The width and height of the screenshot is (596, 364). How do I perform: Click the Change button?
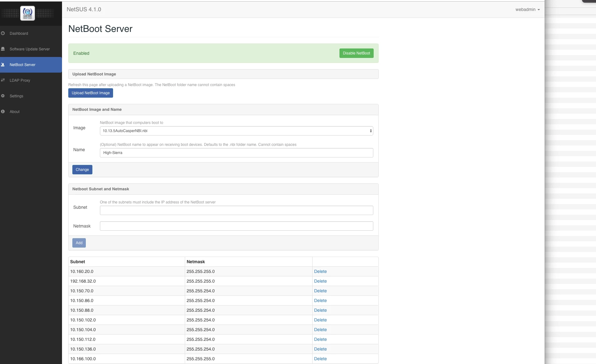(82, 170)
